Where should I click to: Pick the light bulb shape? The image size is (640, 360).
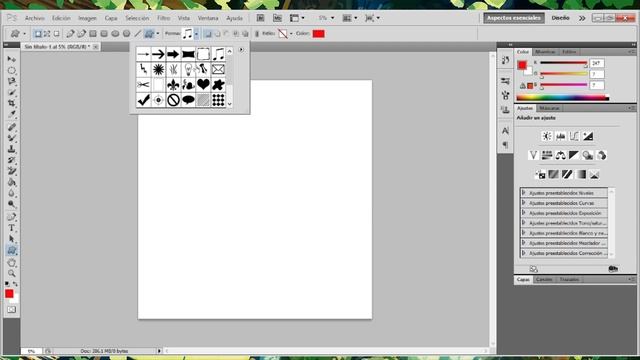(x=188, y=69)
